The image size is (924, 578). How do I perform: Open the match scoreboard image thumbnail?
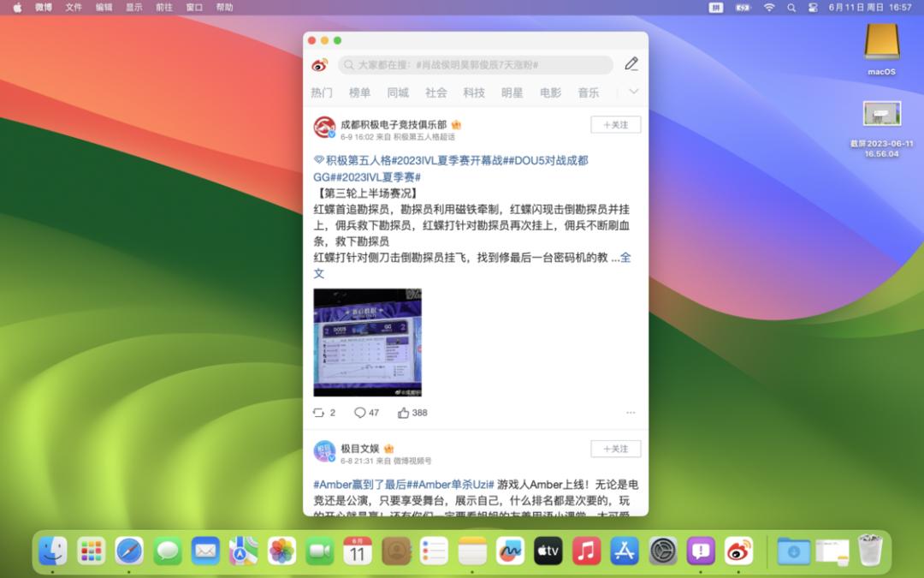(x=368, y=342)
